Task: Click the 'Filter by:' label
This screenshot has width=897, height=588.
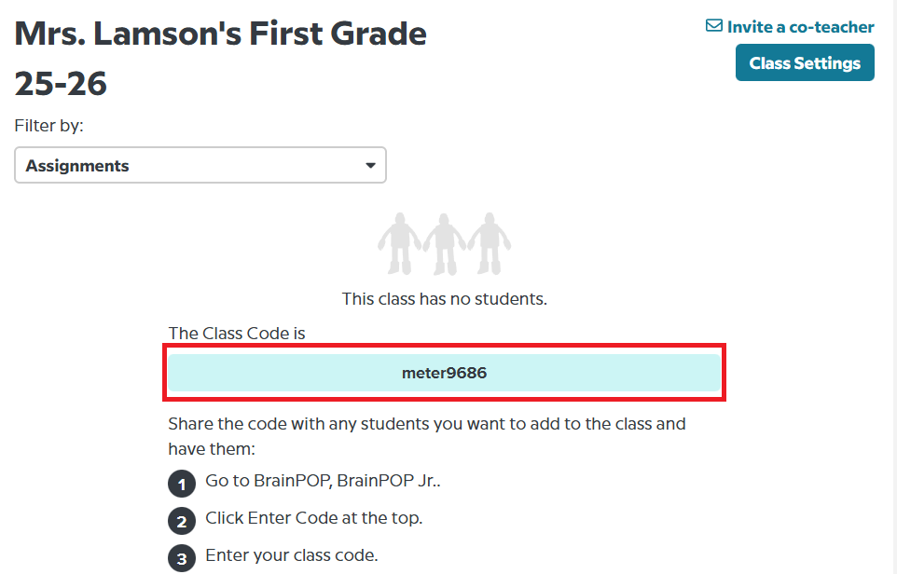Action: 49,125
